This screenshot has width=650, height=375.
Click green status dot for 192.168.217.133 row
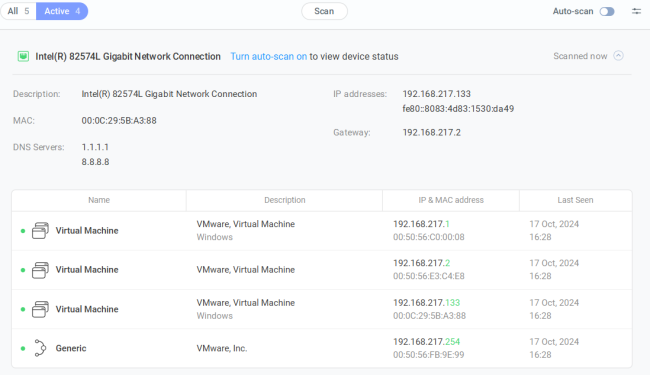click(x=23, y=310)
